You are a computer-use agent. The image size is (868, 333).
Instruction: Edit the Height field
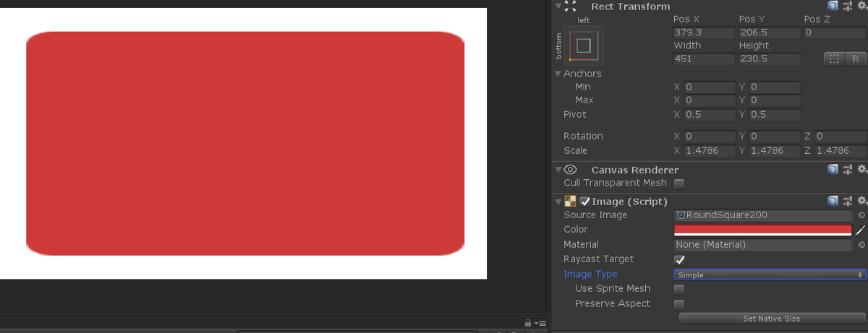click(769, 59)
